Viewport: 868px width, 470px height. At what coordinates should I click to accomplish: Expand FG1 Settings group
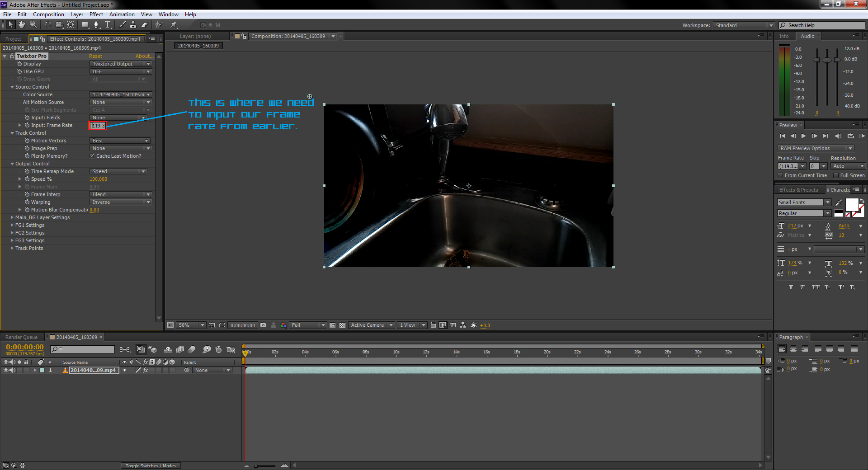(x=12, y=225)
